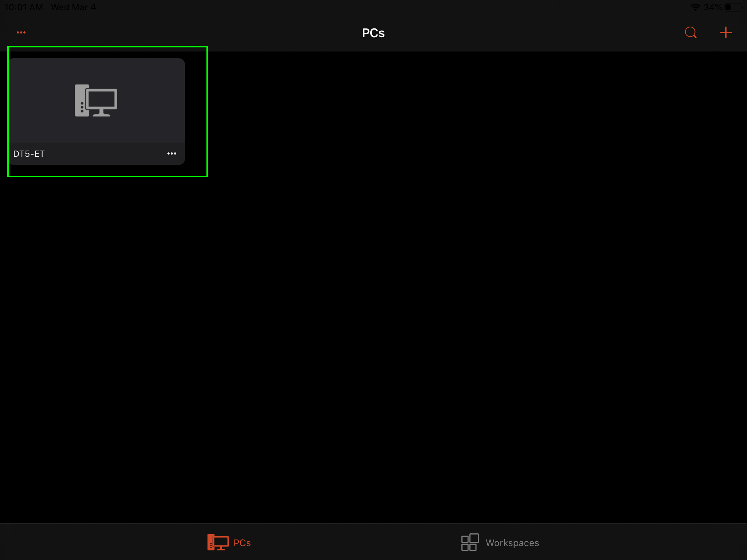Tap the red PCs icon in bottom bar
This screenshot has height=560, width=747.
(218, 542)
